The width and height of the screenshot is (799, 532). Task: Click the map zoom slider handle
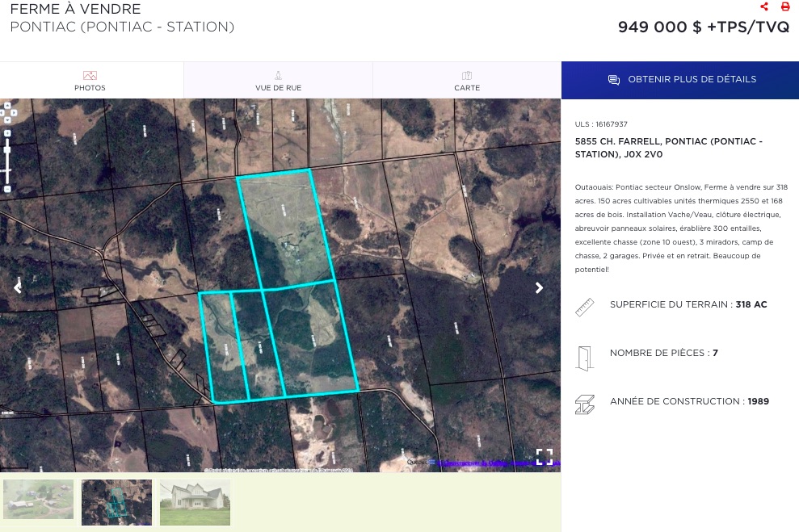pos(7,149)
